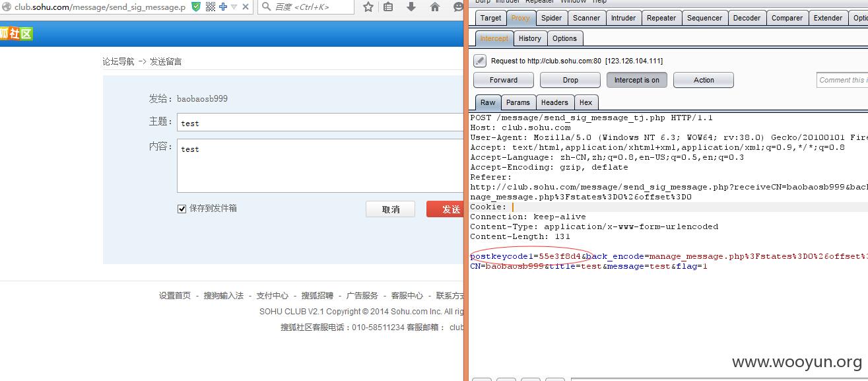
Task: Toggle the Intercept is on button
Action: pos(637,80)
